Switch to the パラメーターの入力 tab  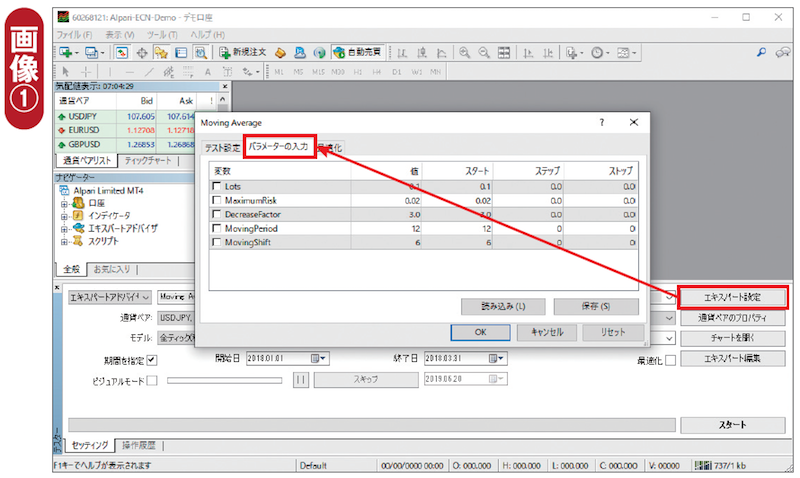tap(279, 147)
